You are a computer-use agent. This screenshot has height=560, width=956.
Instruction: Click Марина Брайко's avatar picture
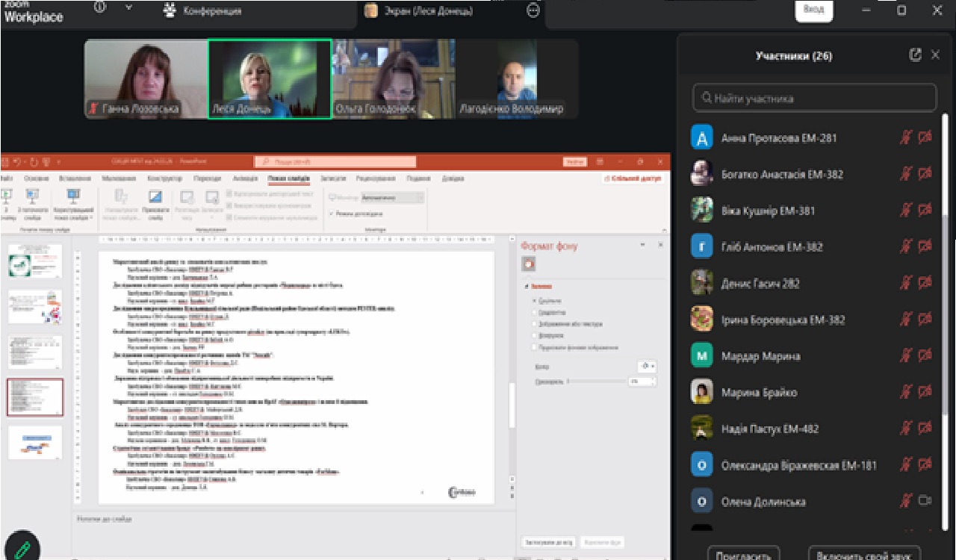pyautogui.click(x=701, y=392)
